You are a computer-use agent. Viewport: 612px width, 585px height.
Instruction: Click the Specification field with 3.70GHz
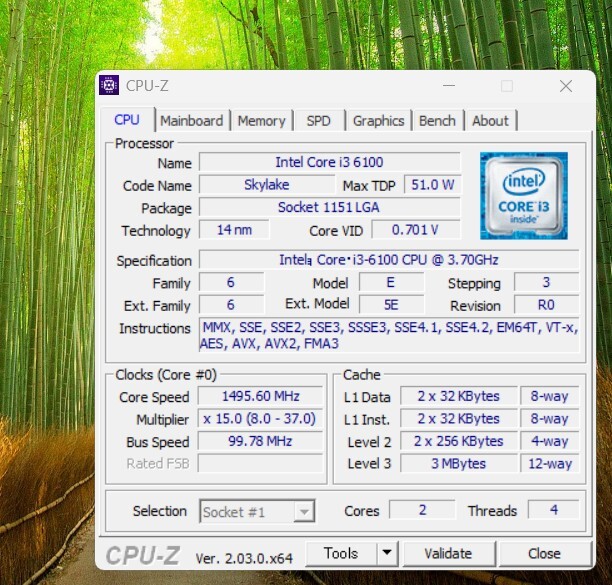pos(389,260)
